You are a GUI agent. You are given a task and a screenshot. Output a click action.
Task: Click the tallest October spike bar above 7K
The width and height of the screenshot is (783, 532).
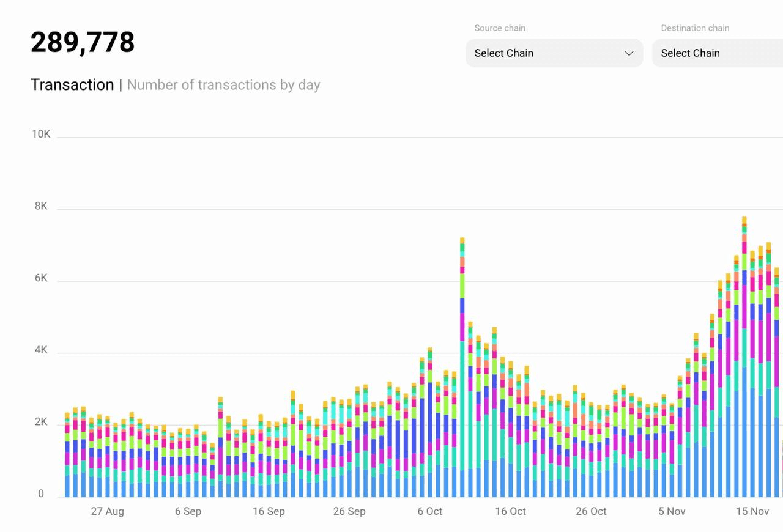462,367
